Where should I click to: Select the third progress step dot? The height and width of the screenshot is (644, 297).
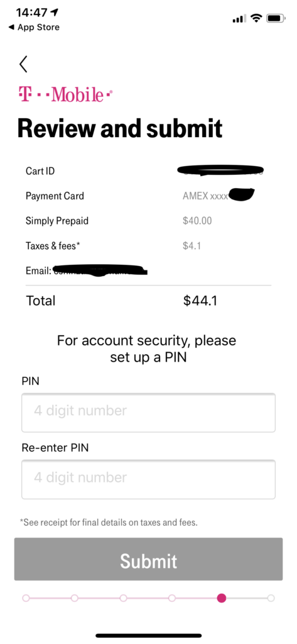coord(124,598)
